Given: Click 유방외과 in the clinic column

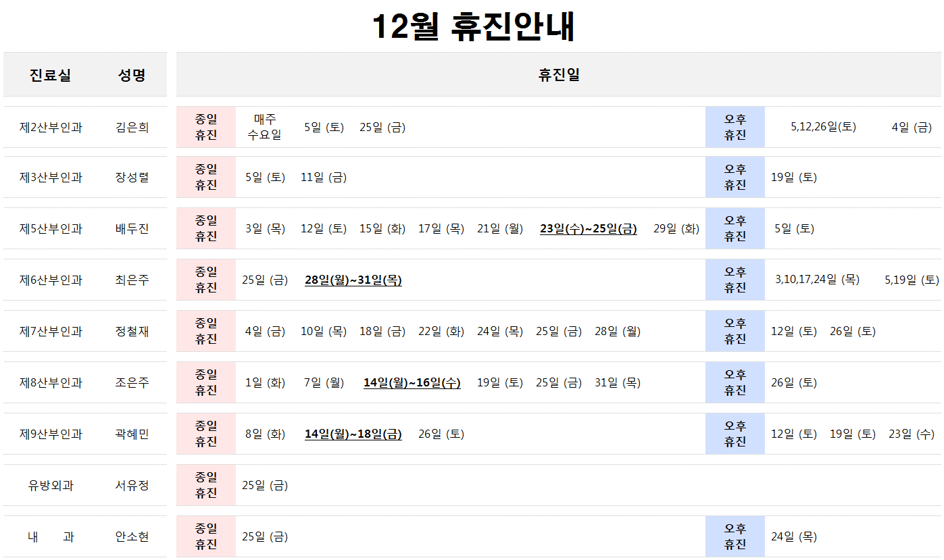Looking at the screenshot, I should [x=51, y=486].
